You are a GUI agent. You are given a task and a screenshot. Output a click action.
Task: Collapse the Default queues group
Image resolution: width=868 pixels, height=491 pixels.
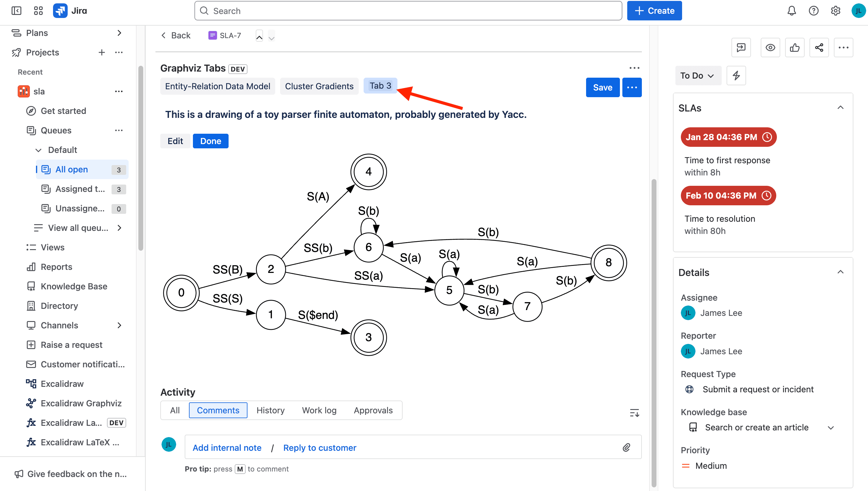[38, 150]
